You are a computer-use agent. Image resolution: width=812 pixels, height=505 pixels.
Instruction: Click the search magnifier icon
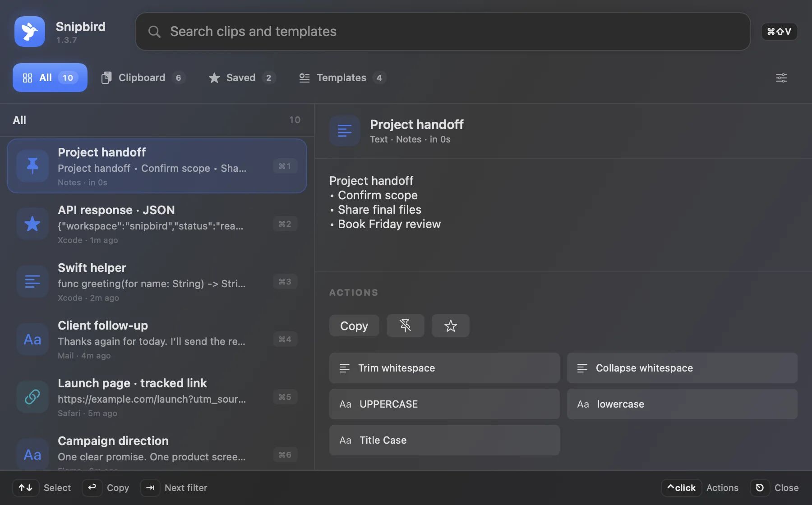[x=154, y=32]
